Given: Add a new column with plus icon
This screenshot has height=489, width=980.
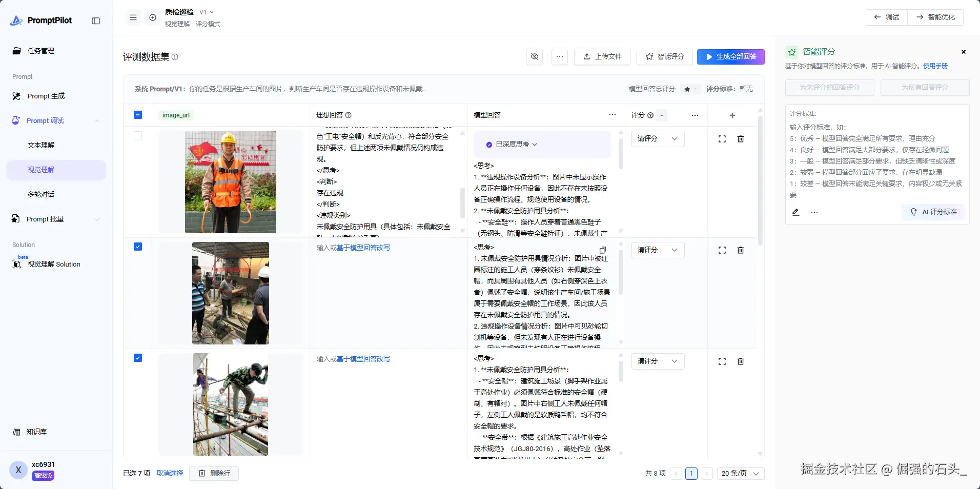Looking at the screenshot, I should click(732, 115).
